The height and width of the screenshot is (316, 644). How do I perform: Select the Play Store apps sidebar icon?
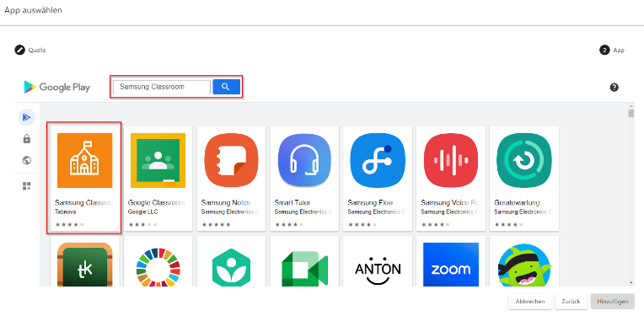(27, 118)
